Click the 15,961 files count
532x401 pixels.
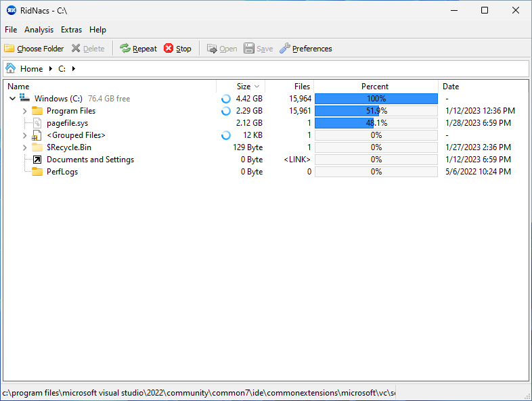click(x=300, y=111)
